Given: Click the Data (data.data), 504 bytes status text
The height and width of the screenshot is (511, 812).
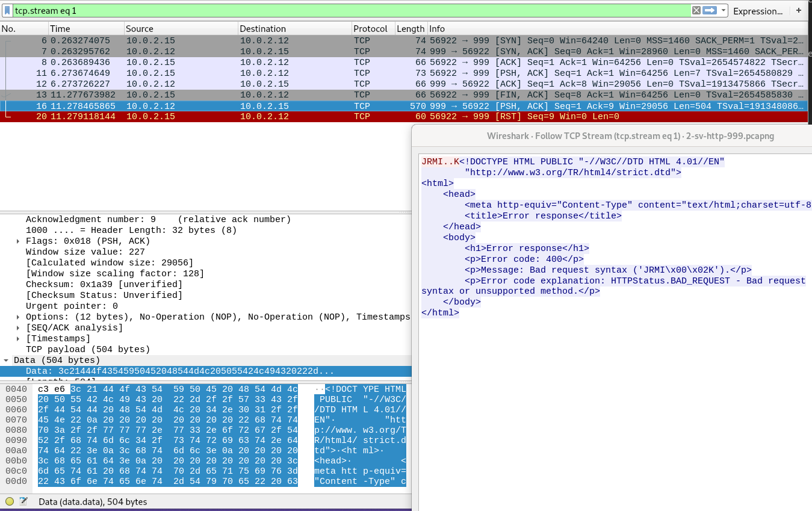Looking at the screenshot, I should tap(93, 501).
